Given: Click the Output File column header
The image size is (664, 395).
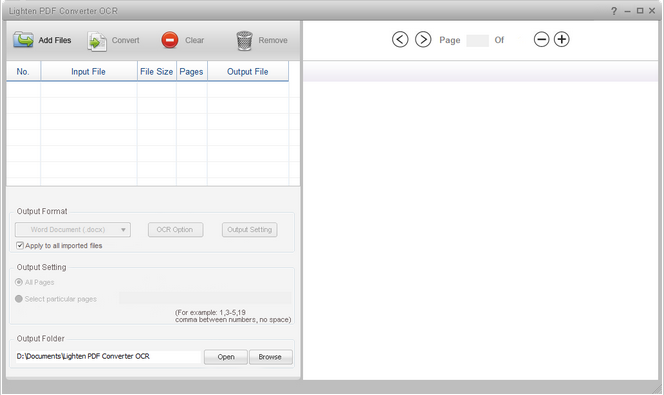Looking at the screenshot, I should 248,71.
